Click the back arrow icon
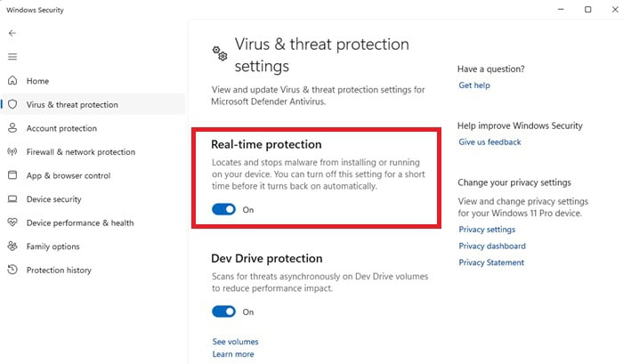 pos(12,33)
